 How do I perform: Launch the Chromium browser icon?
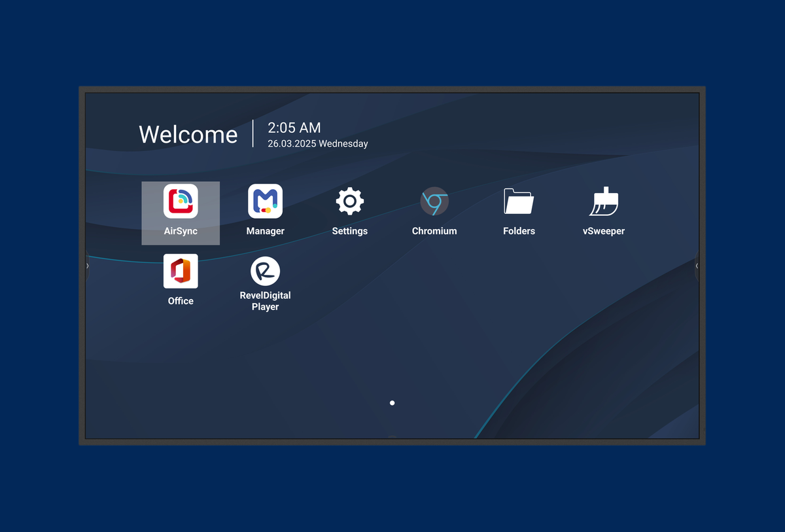[434, 202]
